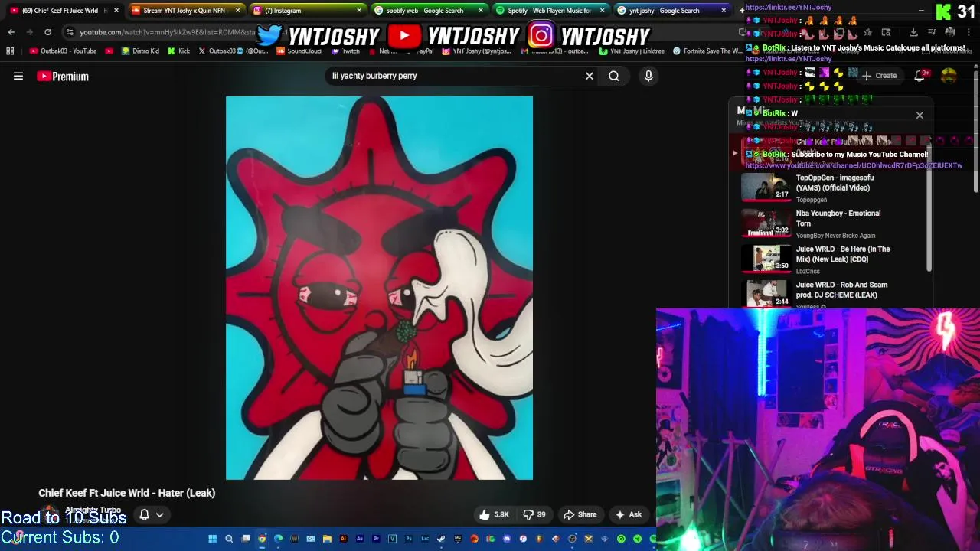Open the Create button in YouTube header
This screenshot has width=980, height=551.
[x=879, y=76]
